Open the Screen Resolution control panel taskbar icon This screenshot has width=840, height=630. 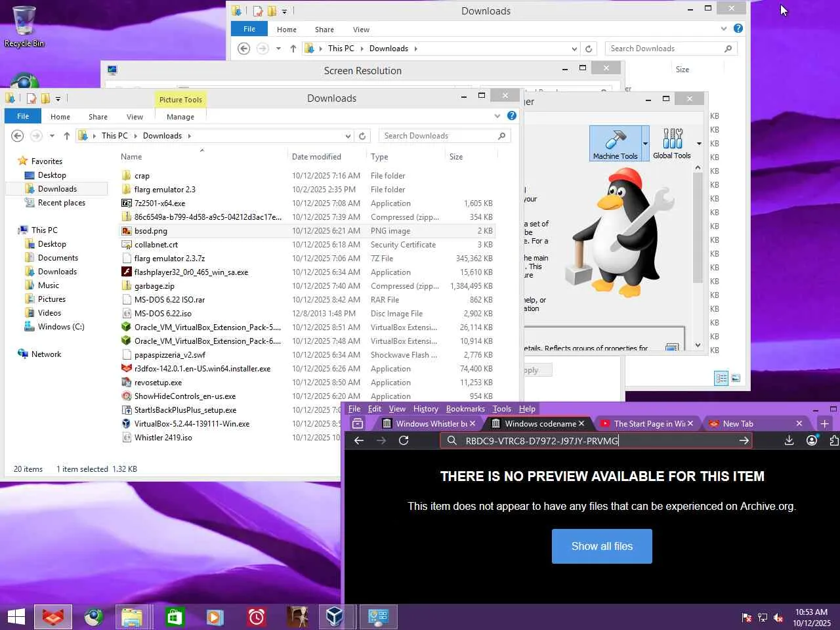click(377, 617)
